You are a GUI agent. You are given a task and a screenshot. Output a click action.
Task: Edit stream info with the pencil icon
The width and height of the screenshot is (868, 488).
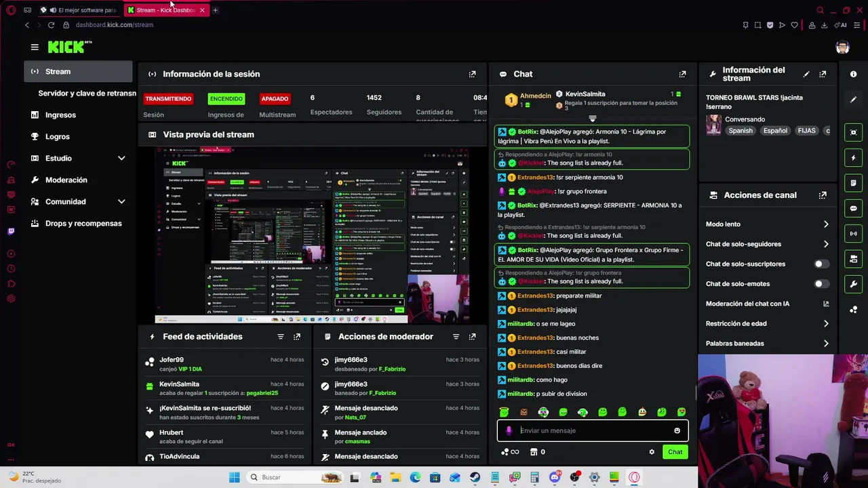[x=806, y=74]
